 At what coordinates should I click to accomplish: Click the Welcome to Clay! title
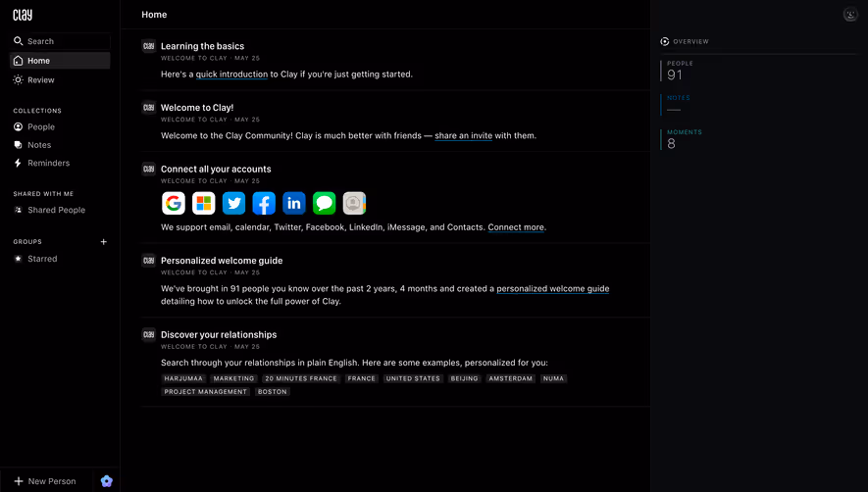[197, 108]
